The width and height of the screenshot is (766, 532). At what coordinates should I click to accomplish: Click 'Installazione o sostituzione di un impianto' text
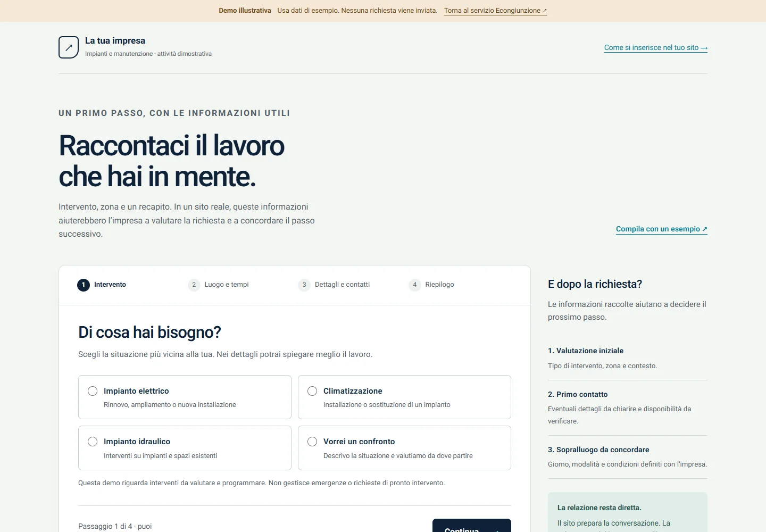tap(387, 405)
